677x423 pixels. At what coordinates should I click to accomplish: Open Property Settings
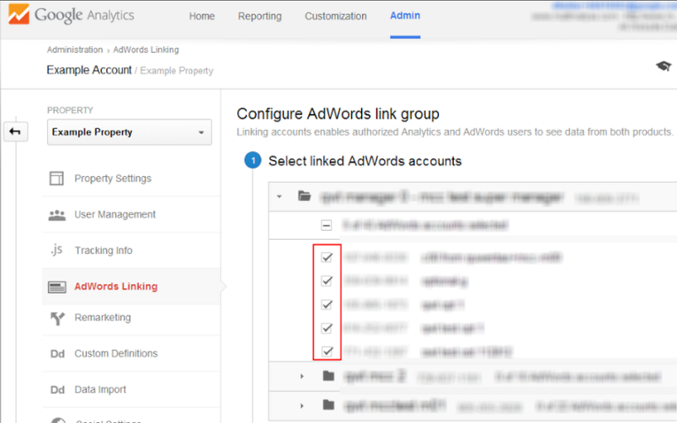coord(113,178)
